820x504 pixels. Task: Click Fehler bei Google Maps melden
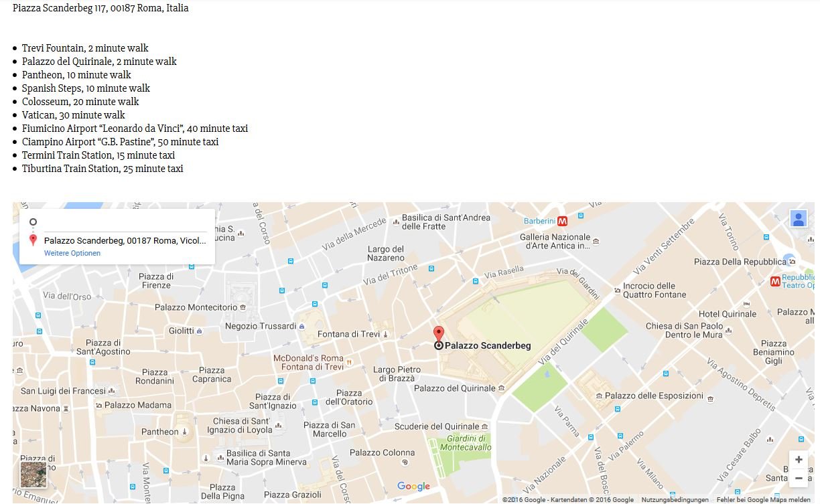764,500
